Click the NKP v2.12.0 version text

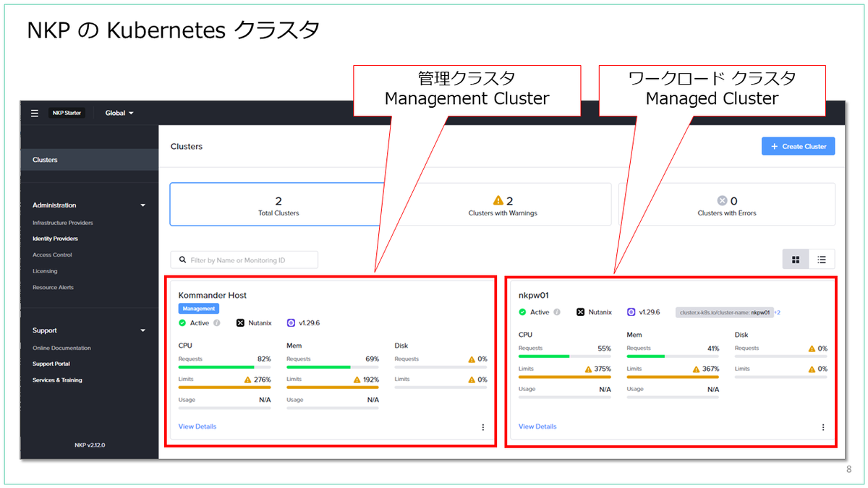click(x=90, y=445)
